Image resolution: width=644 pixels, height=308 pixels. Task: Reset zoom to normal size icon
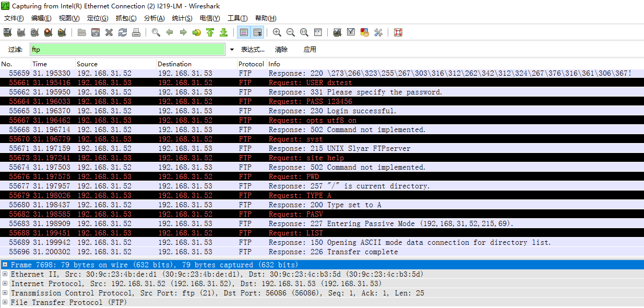click(304, 32)
